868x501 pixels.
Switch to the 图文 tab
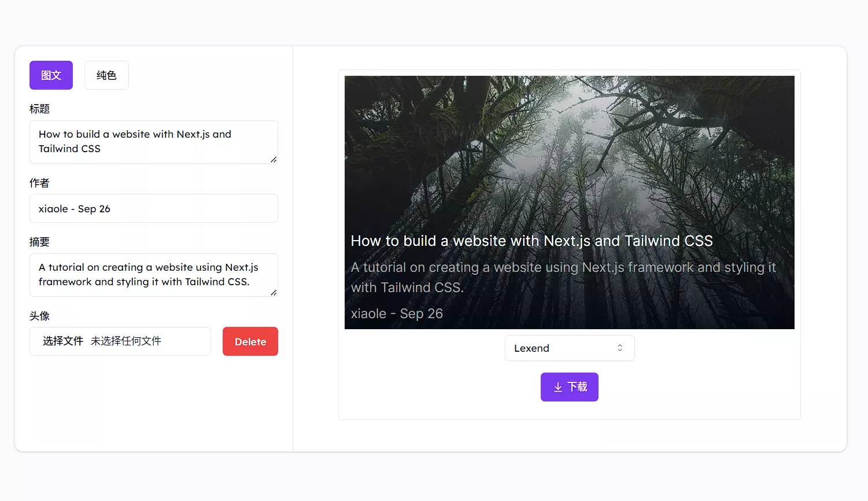[x=51, y=75]
